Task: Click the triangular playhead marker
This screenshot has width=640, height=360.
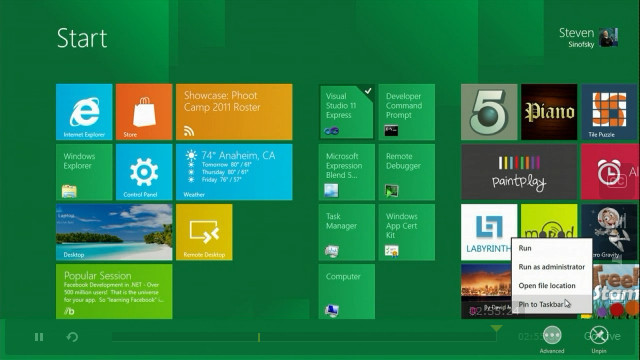Action: (496, 328)
